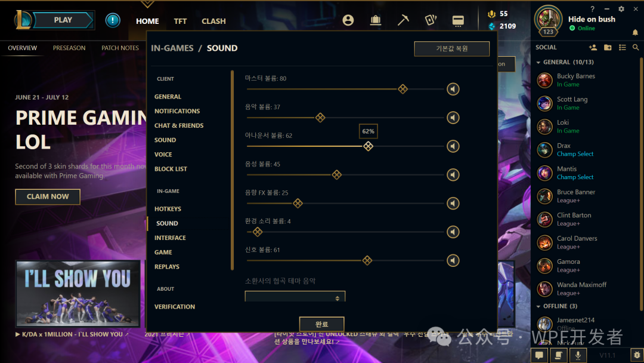Image resolution: width=644 pixels, height=363 pixels.
Task: Open the Loot cards icon
Action: click(x=431, y=20)
